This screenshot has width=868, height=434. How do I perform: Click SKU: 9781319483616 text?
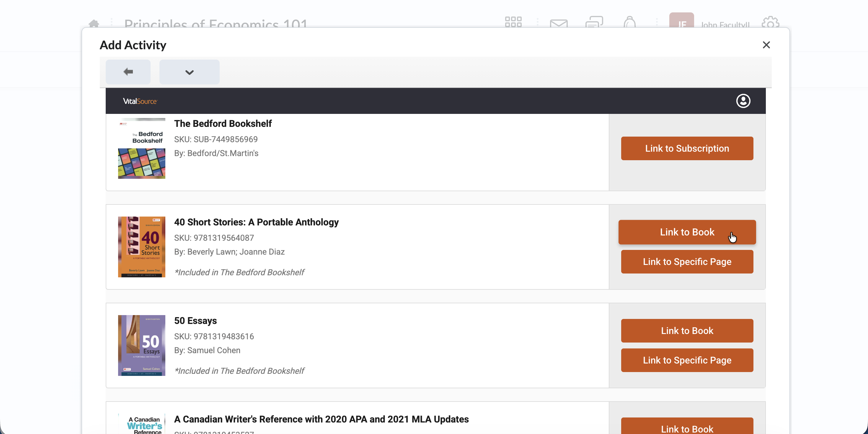pyautogui.click(x=214, y=336)
